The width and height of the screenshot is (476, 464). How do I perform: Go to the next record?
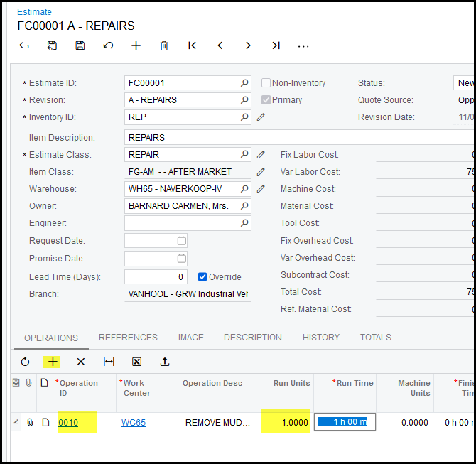(248, 45)
